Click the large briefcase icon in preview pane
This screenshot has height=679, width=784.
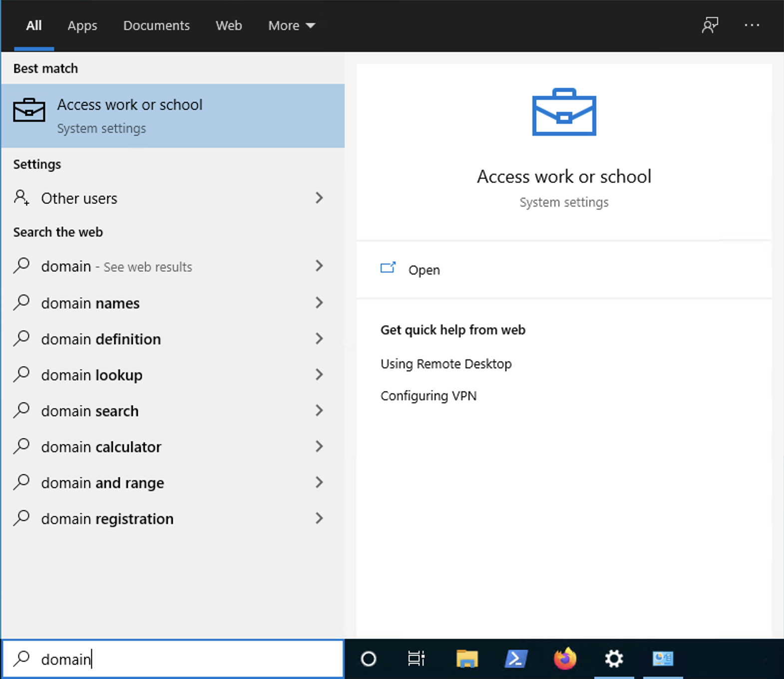(564, 112)
